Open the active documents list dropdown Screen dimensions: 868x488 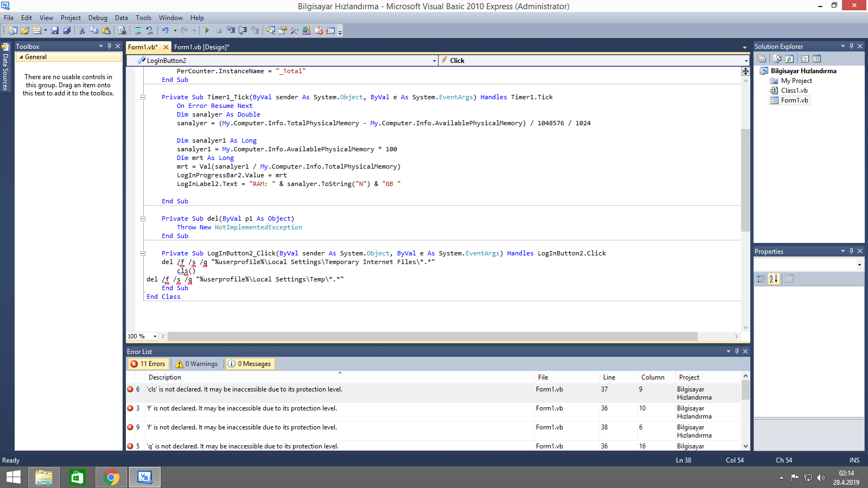745,47
